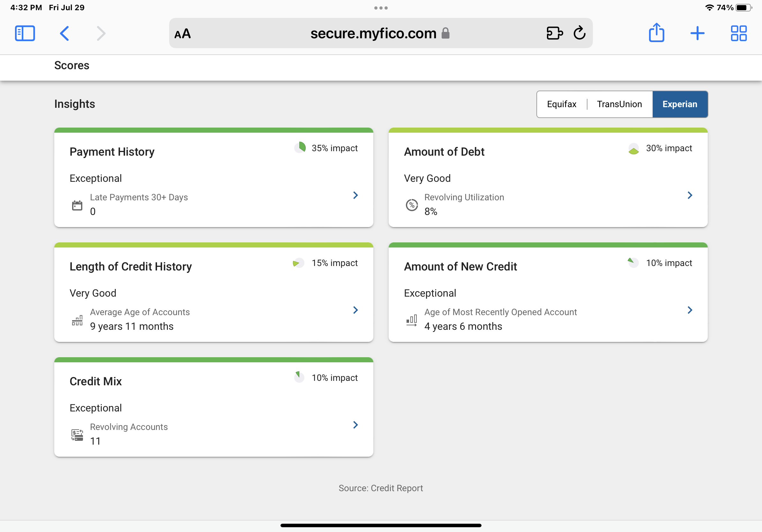Expand the Credit Mix details

coord(355,425)
